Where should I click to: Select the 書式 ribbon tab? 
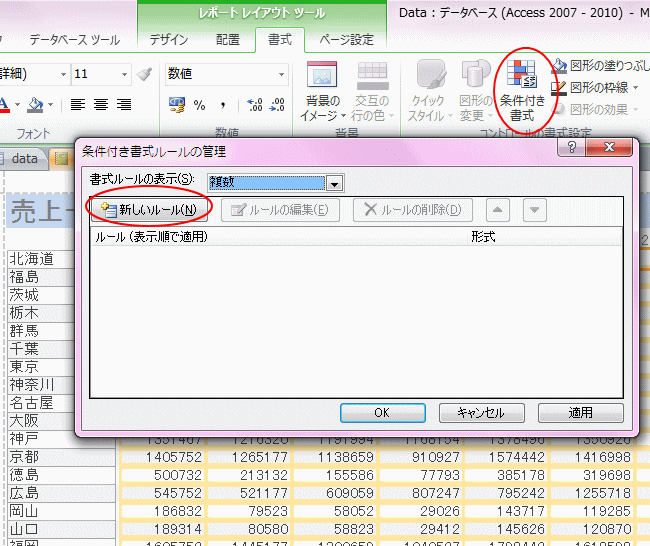click(x=280, y=40)
